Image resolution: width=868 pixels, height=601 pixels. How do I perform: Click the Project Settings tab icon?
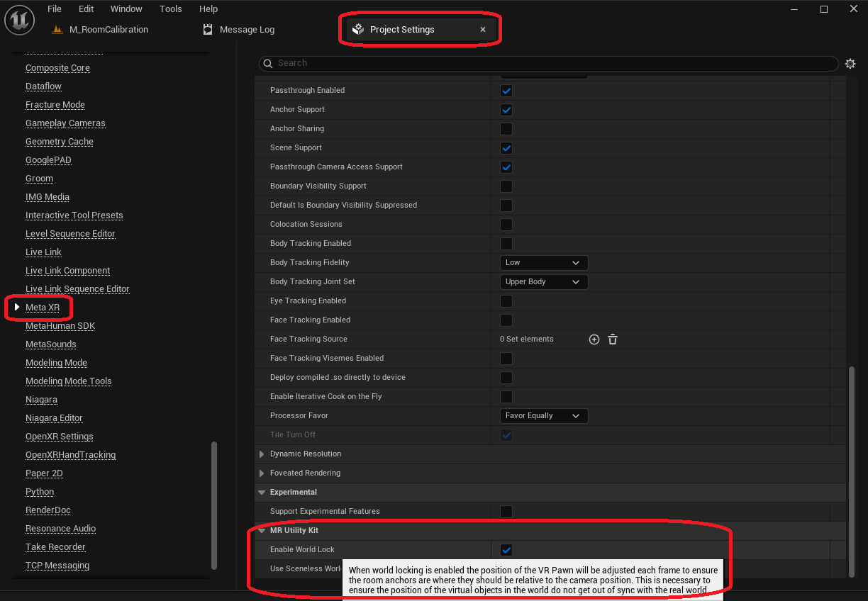coord(358,30)
